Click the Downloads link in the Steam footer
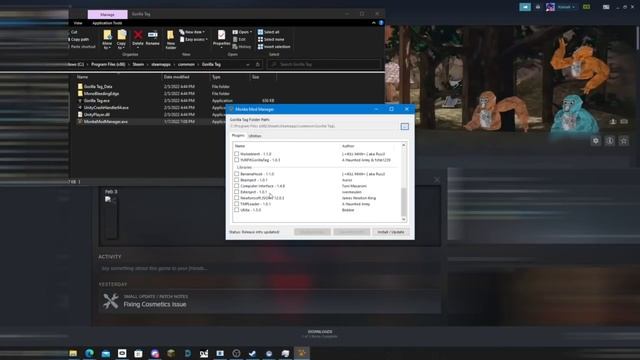 [x=320, y=332]
